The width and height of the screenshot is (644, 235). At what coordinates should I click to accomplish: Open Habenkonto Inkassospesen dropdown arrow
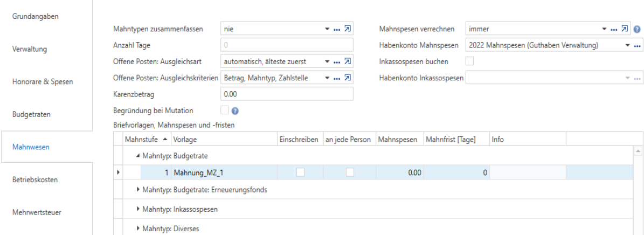(628, 78)
